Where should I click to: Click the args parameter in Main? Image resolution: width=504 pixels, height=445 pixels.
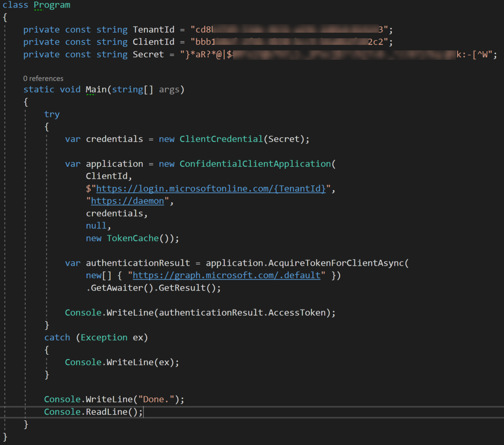(170, 89)
